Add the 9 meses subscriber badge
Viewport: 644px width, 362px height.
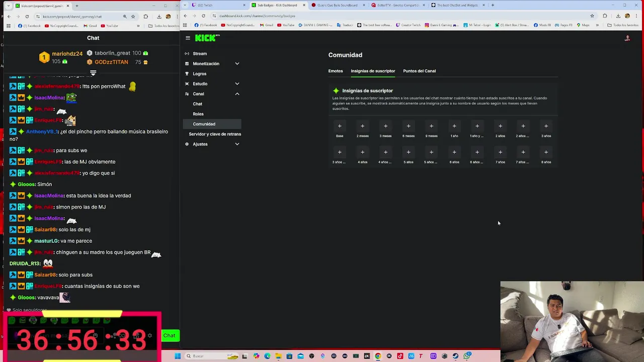(x=431, y=126)
